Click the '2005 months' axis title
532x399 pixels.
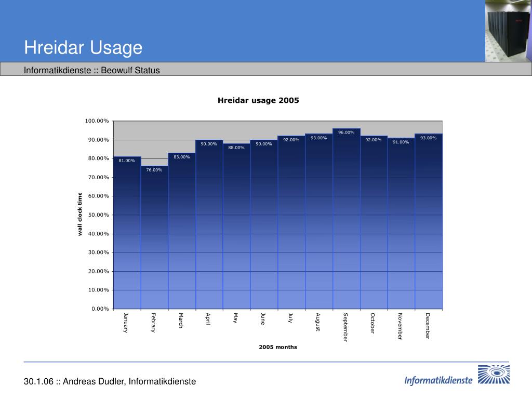pyautogui.click(x=278, y=347)
